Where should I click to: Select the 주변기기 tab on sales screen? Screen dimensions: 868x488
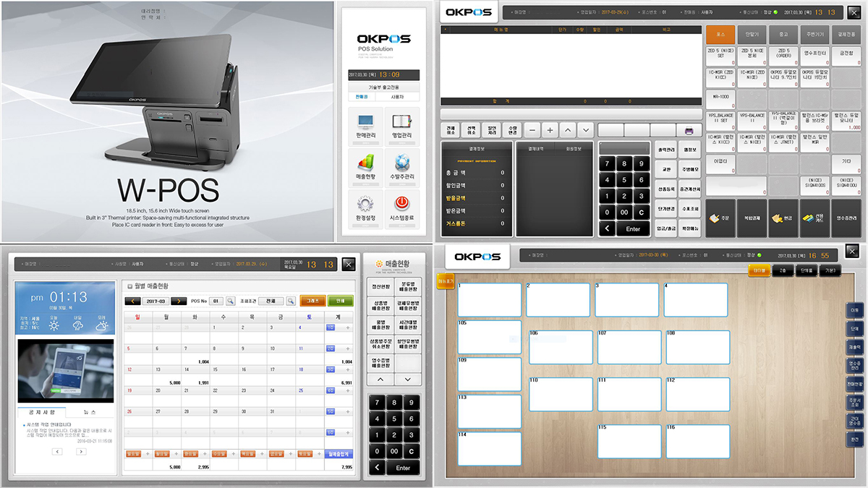[814, 35]
